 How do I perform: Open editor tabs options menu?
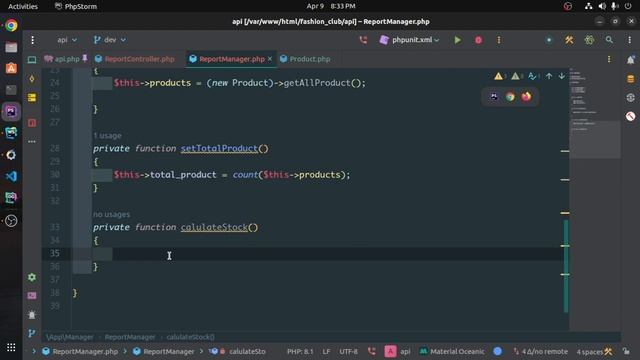tap(609, 59)
